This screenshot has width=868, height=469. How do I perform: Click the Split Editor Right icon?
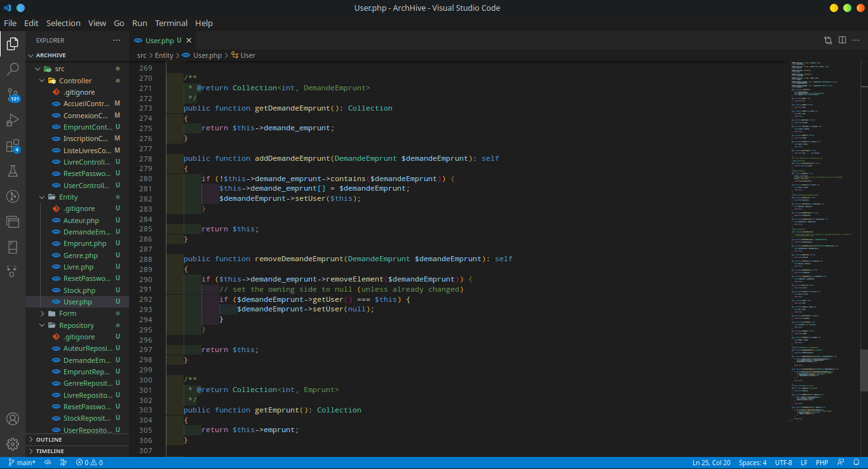(x=842, y=40)
